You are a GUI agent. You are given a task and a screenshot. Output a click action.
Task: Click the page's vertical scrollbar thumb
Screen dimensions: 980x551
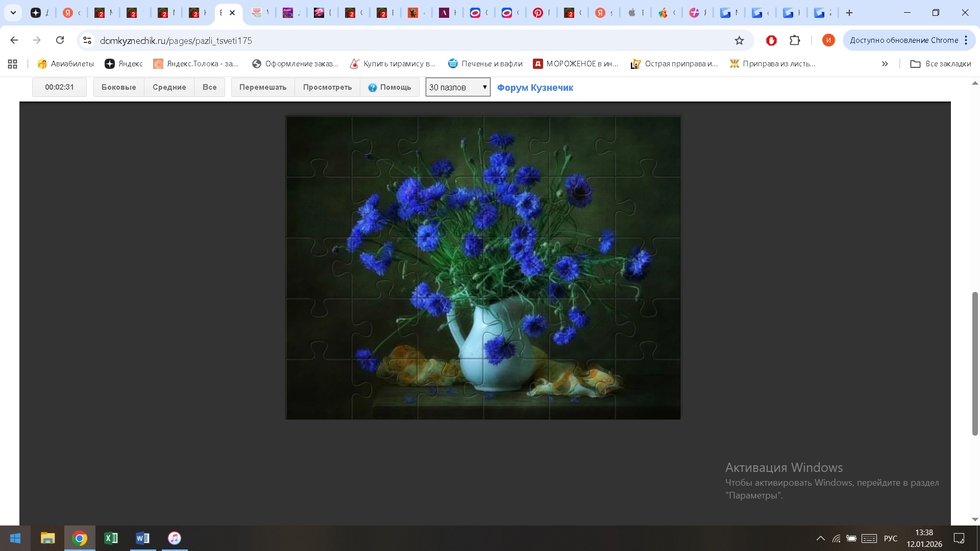click(x=975, y=363)
